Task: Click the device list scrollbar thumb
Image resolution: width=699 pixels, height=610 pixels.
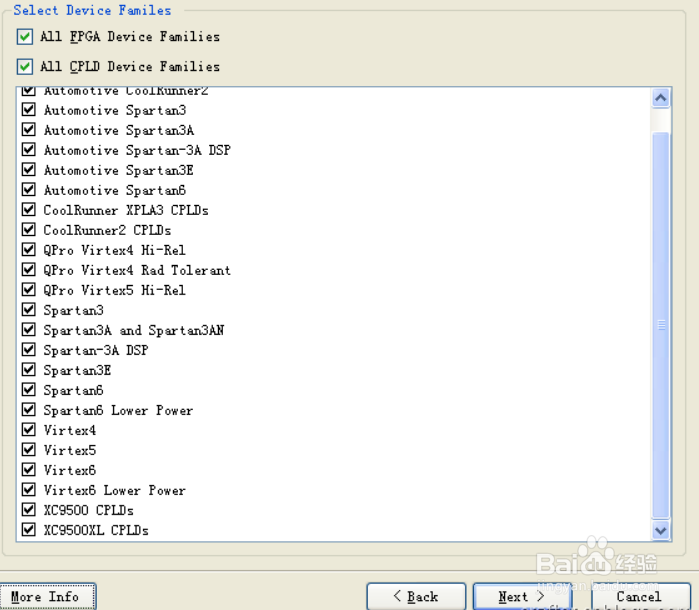Action: click(661, 326)
